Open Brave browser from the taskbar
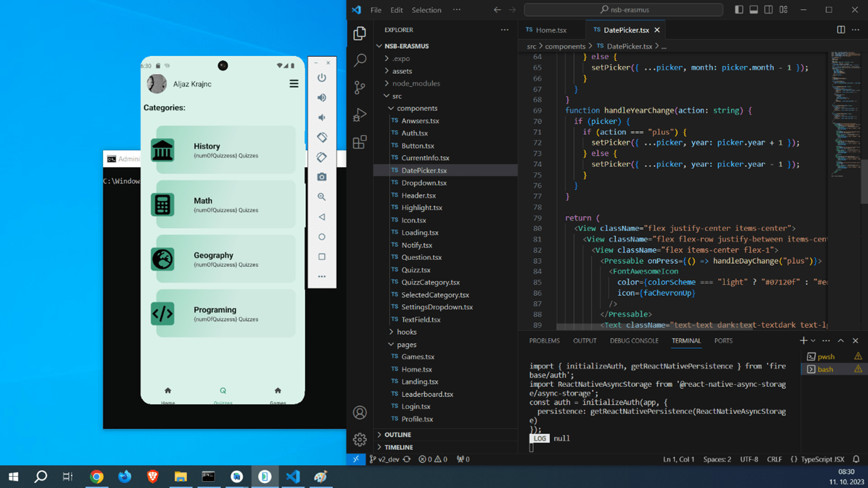Viewport: 868px width, 488px height. pyautogui.click(x=153, y=477)
